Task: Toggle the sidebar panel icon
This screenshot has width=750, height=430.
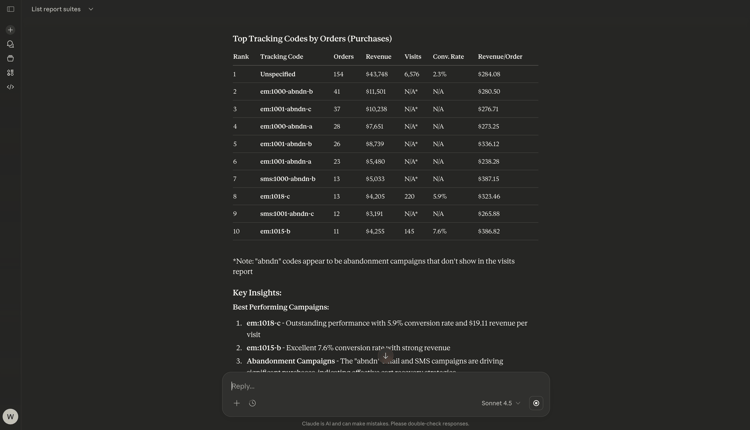Action: tap(10, 9)
